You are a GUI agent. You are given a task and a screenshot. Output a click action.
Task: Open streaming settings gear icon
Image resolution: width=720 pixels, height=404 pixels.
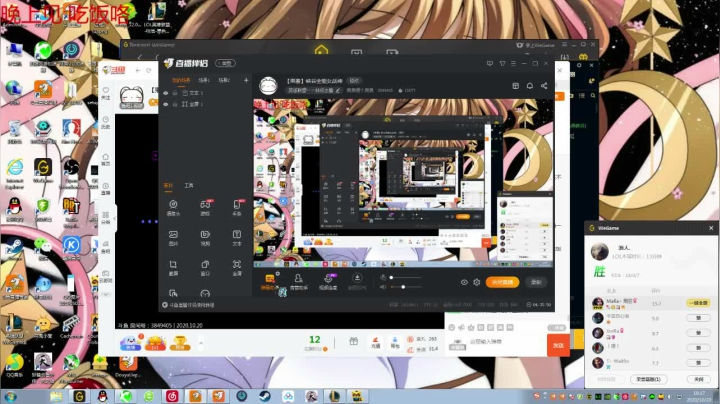[477, 282]
